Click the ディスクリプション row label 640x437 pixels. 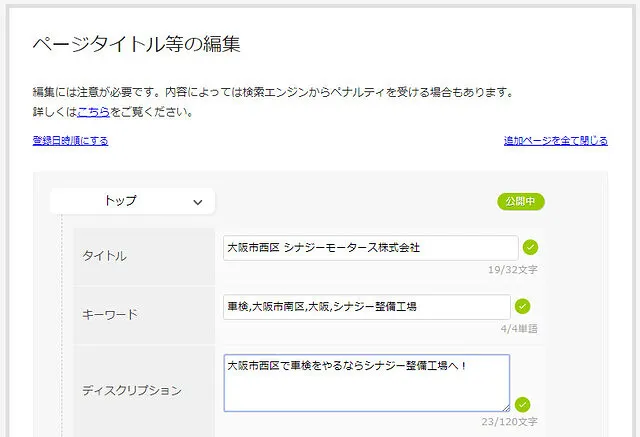pyautogui.click(x=132, y=390)
